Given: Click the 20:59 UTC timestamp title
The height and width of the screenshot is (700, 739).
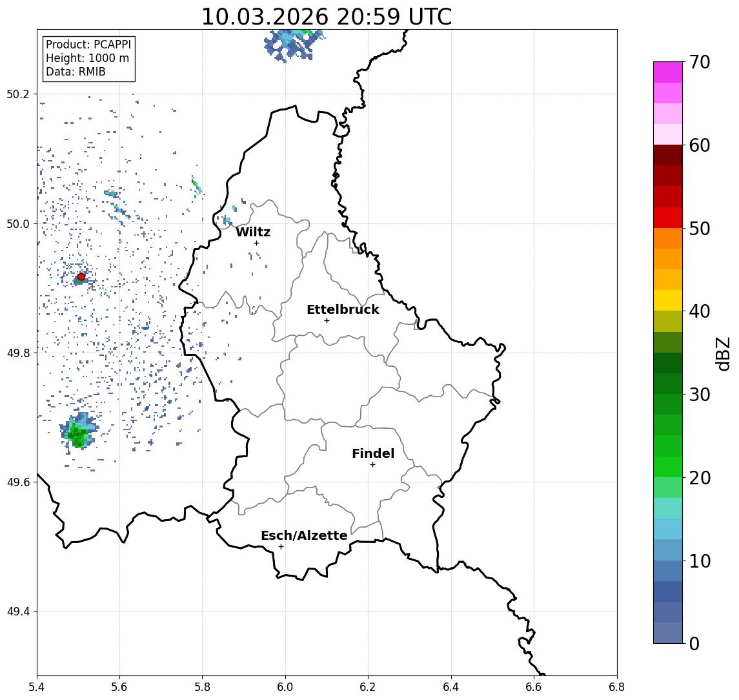Looking at the screenshot, I should coord(327,17).
